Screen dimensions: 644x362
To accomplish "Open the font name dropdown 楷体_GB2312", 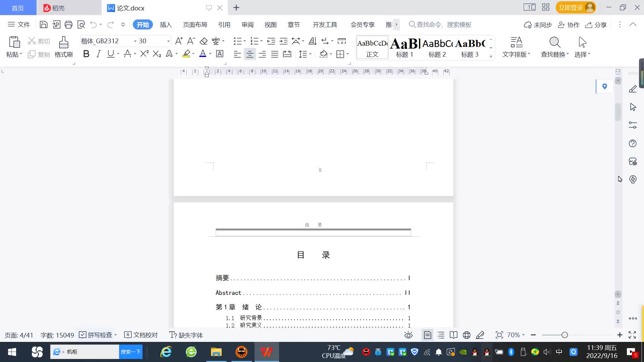I will (135, 41).
